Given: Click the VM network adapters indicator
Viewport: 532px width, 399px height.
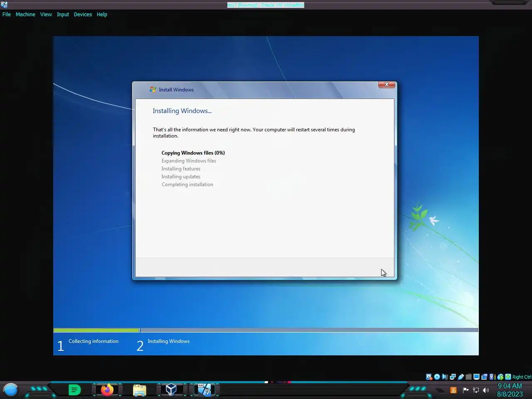Looking at the screenshot, I should coord(453,377).
